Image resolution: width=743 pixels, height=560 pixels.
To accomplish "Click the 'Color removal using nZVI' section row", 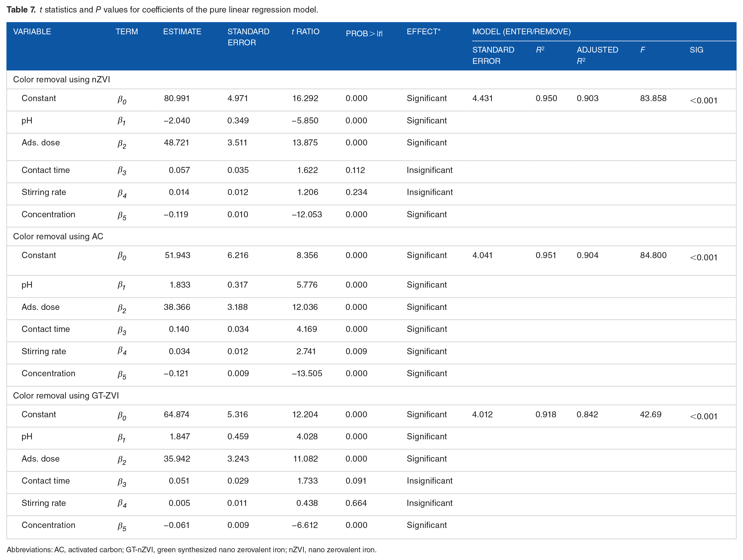I will click(61, 80).
